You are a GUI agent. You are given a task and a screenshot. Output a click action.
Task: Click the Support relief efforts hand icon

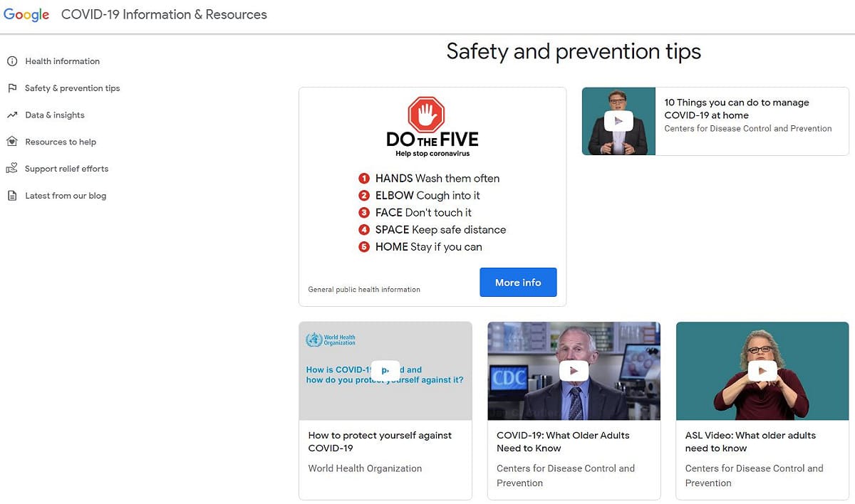[x=12, y=169]
